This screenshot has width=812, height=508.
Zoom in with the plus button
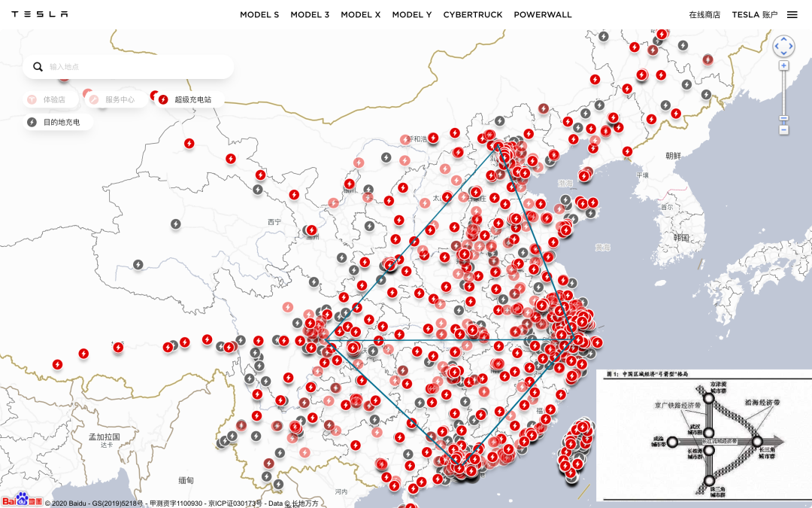click(784, 65)
